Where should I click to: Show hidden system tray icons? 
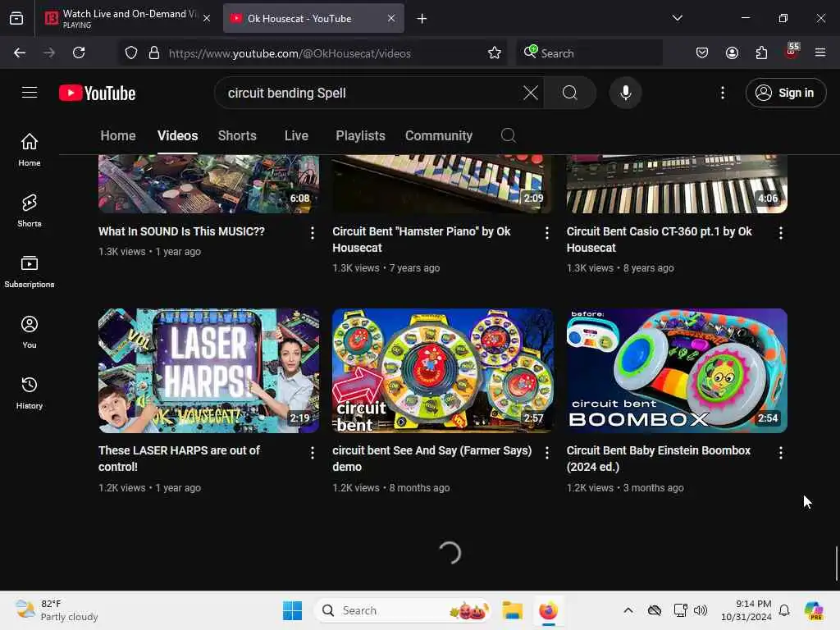click(x=628, y=610)
